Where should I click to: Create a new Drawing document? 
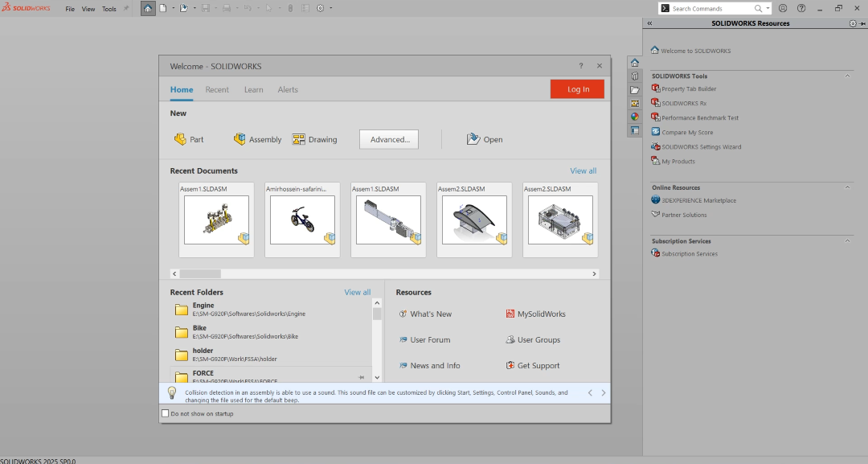pyautogui.click(x=315, y=139)
